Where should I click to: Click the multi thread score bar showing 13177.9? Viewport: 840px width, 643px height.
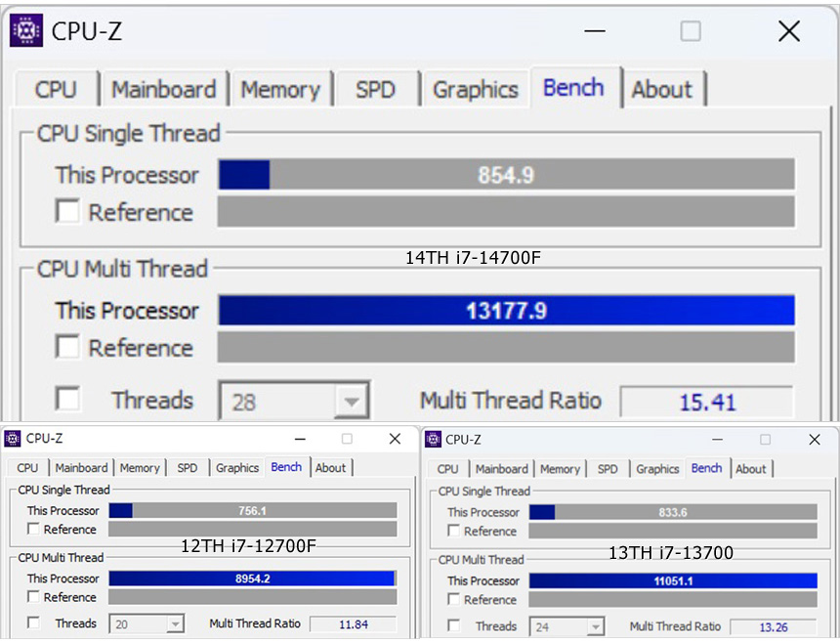tap(506, 311)
